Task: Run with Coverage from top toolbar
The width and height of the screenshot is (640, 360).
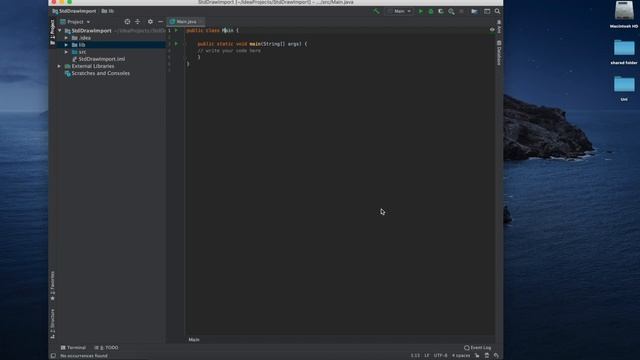Action: pos(441,11)
